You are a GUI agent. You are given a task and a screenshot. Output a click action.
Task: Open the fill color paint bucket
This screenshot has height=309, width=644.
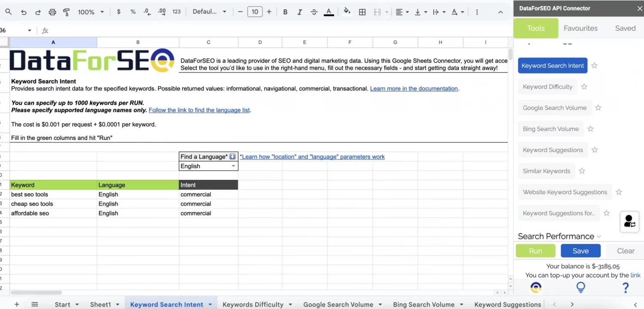click(347, 12)
